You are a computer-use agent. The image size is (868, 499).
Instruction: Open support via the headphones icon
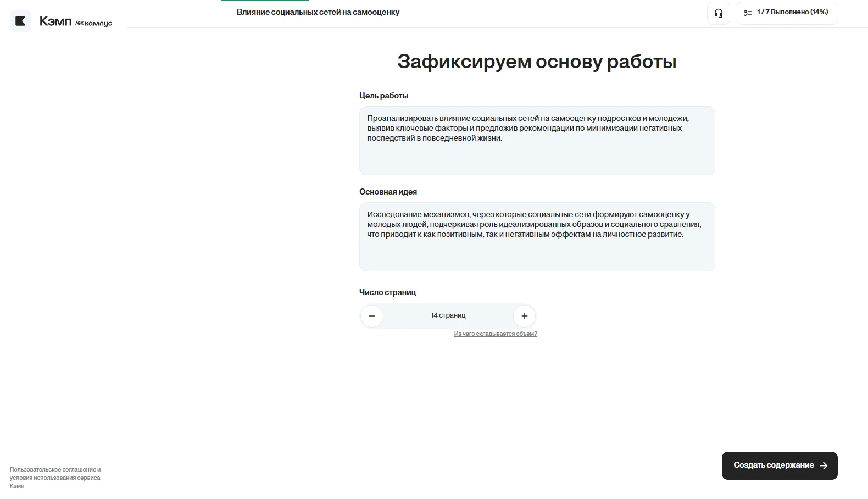tap(718, 13)
